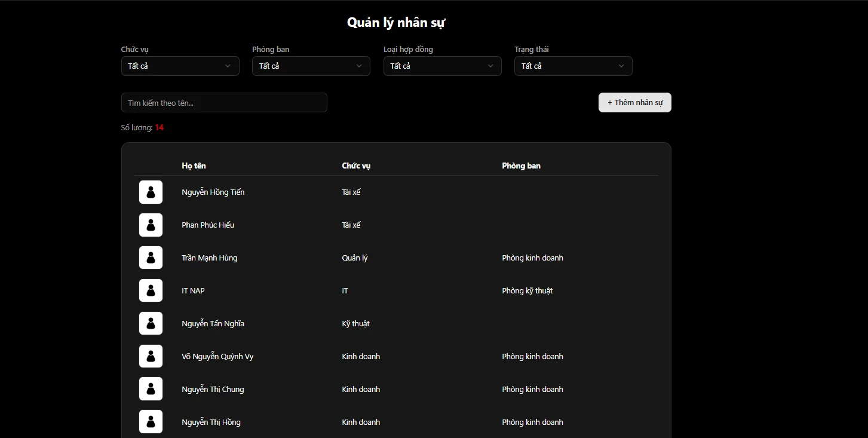
Task: Click the Phòng kỹ thuật cell for IT NAP
Action: click(527, 291)
